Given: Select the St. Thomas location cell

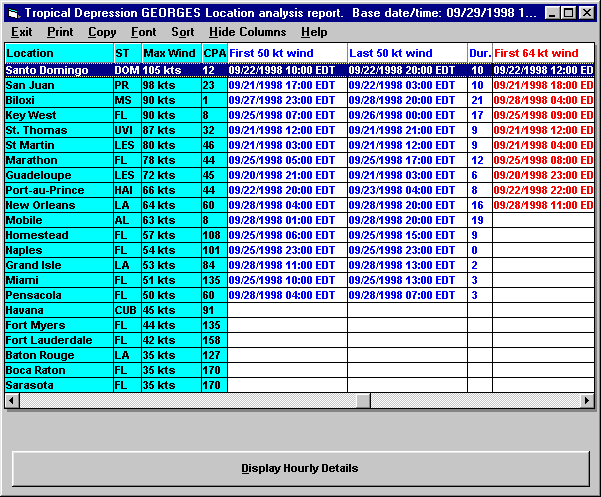Looking at the screenshot, I should click(59, 130).
